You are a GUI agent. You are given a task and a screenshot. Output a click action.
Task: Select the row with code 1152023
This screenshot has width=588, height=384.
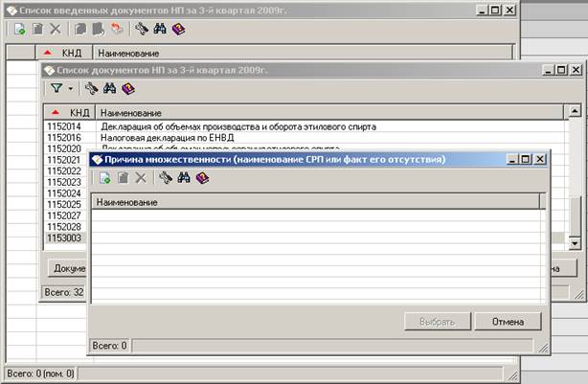64,182
